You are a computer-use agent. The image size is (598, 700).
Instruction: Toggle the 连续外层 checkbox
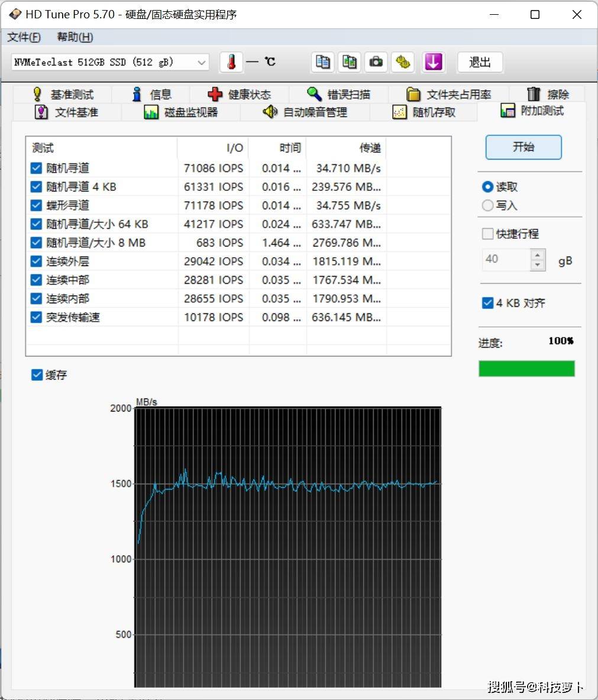tap(36, 261)
